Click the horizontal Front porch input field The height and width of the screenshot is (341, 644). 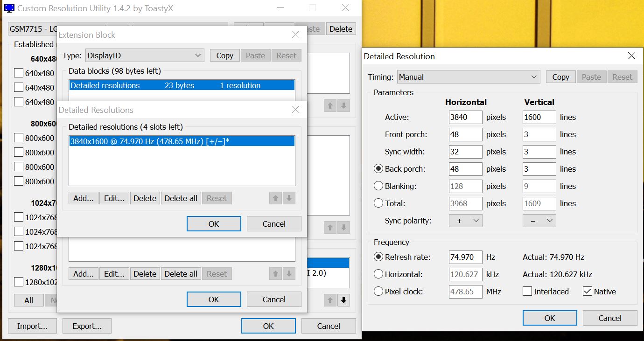point(465,134)
